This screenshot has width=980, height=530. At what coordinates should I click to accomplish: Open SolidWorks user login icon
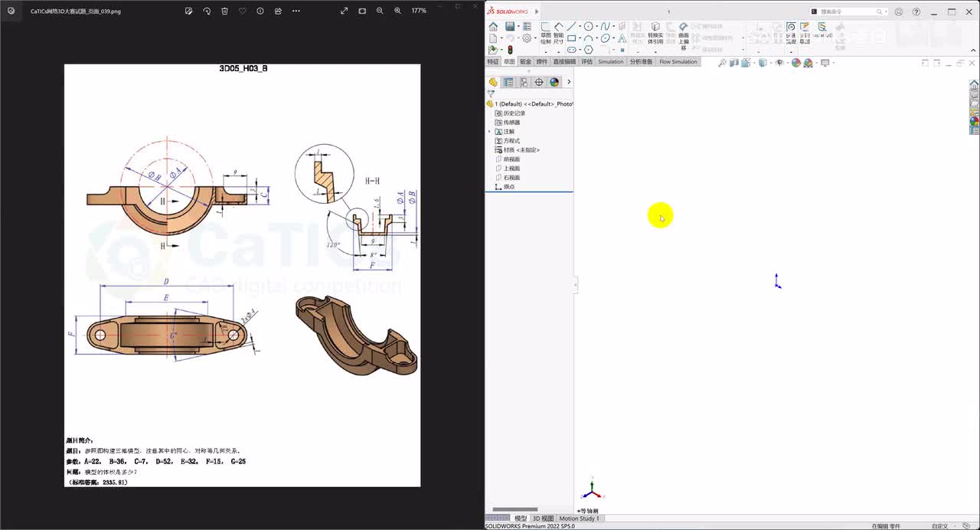coord(899,11)
